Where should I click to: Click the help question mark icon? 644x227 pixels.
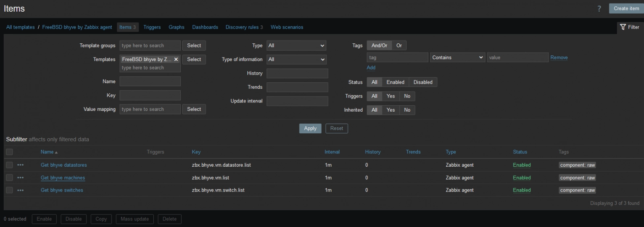[x=599, y=8]
